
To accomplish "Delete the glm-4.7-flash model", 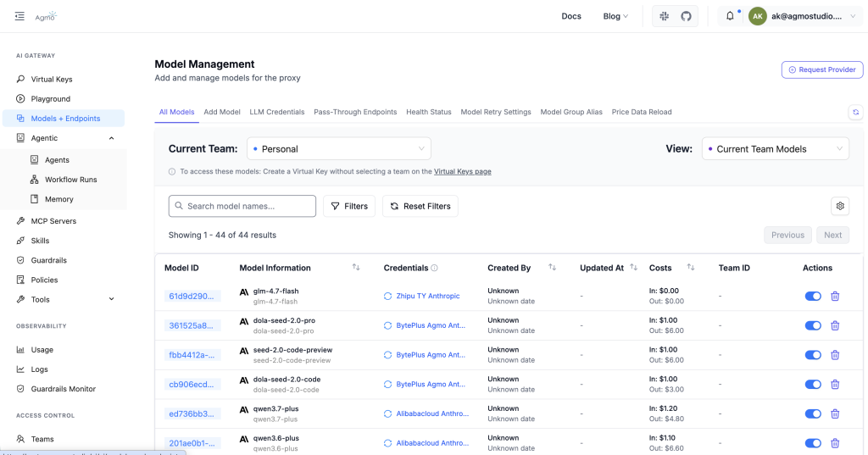I will (835, 297).
